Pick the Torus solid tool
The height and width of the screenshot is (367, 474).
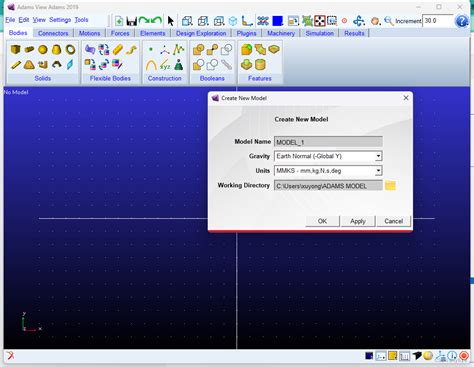(x=70, y=50)
